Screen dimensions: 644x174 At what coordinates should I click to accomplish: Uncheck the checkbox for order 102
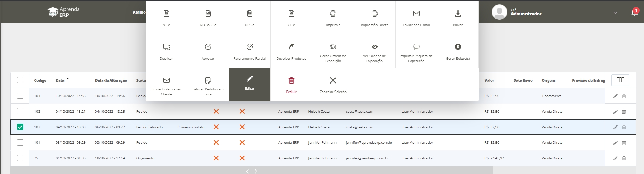pos(20,127)
